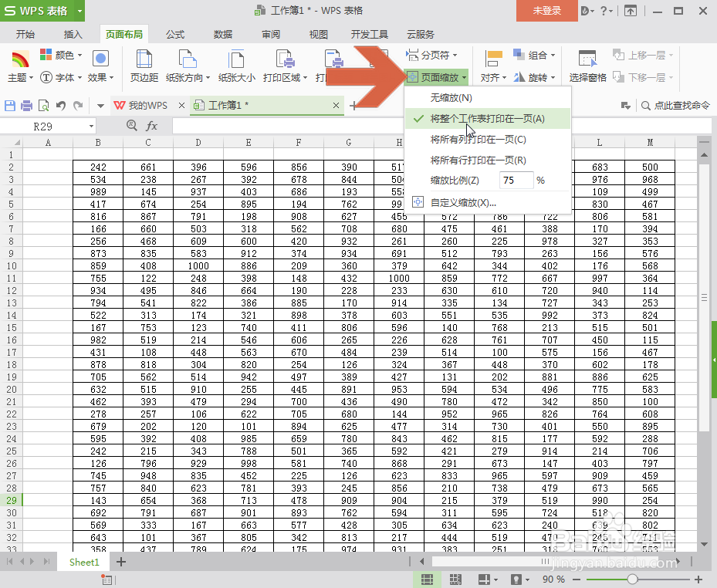717x588 pixels.
Task: Toggle Fit sheet on one page (将整个工作表打印在一页)
Action: coord(488,119)
